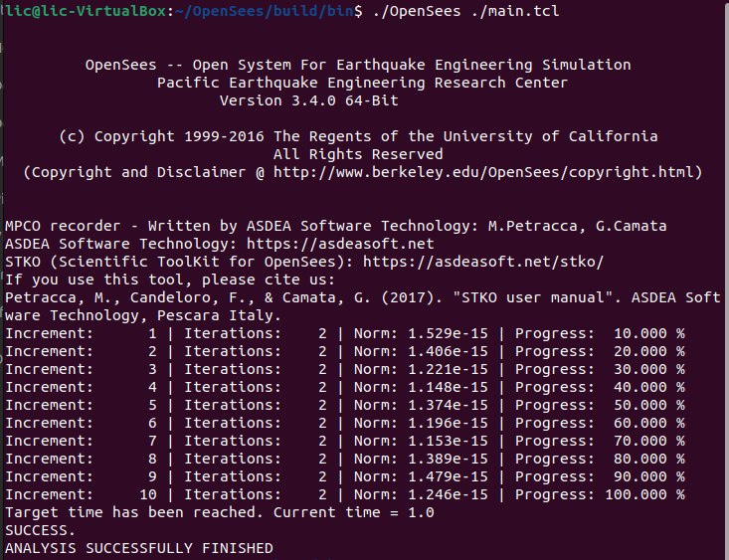The image size is (729, 560).
Task: Open the https://asdeasoft.net link
Action: [340, 244]
